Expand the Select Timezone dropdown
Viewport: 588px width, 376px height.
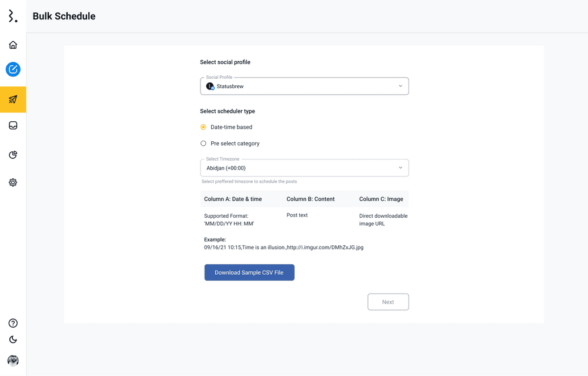[x=304, y=168]
